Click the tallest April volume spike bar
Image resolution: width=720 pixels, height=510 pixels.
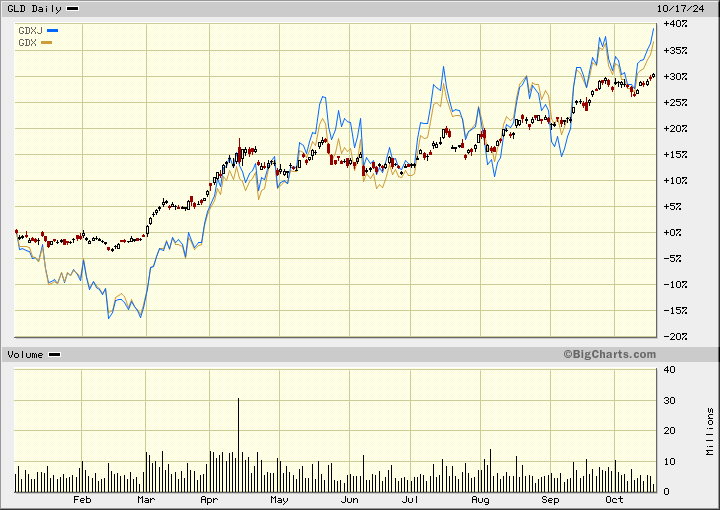238,445
